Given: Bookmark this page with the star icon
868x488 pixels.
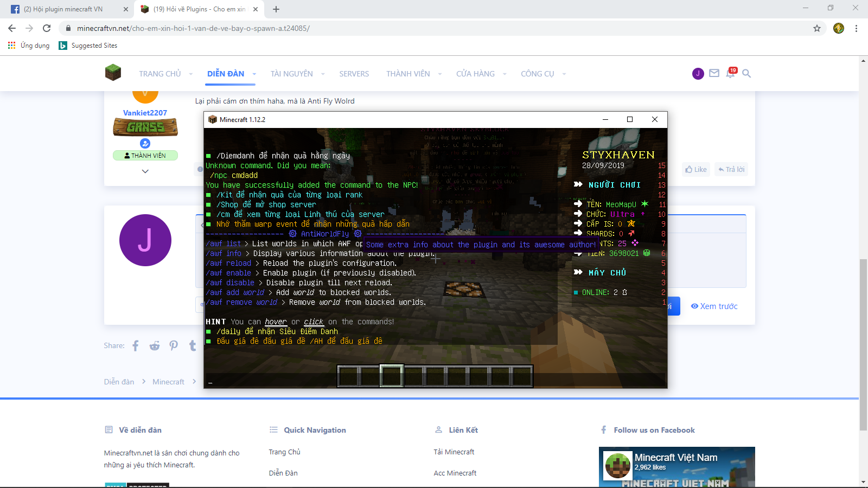Looking at the screenshot, I should 817,28.
